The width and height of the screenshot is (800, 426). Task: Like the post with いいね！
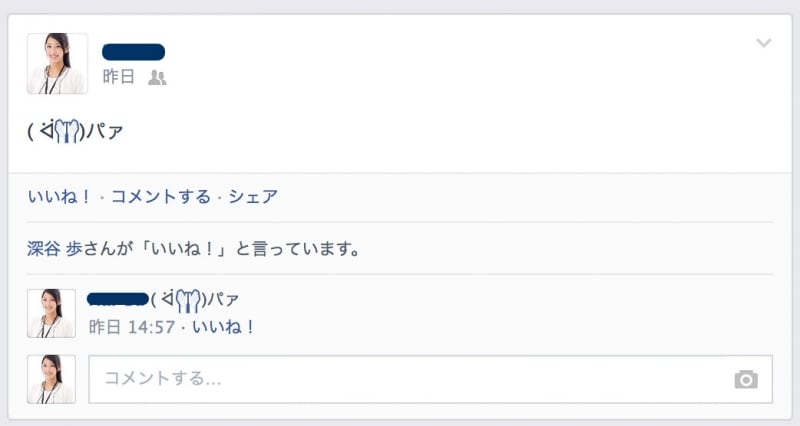59,196
